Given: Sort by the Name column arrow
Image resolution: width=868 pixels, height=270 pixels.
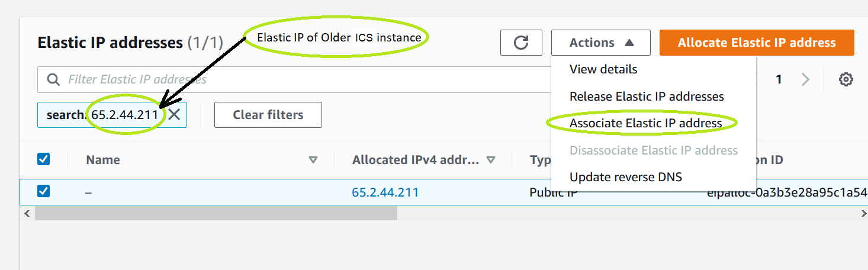Looking at the screenshot, I should coord(313,160).
